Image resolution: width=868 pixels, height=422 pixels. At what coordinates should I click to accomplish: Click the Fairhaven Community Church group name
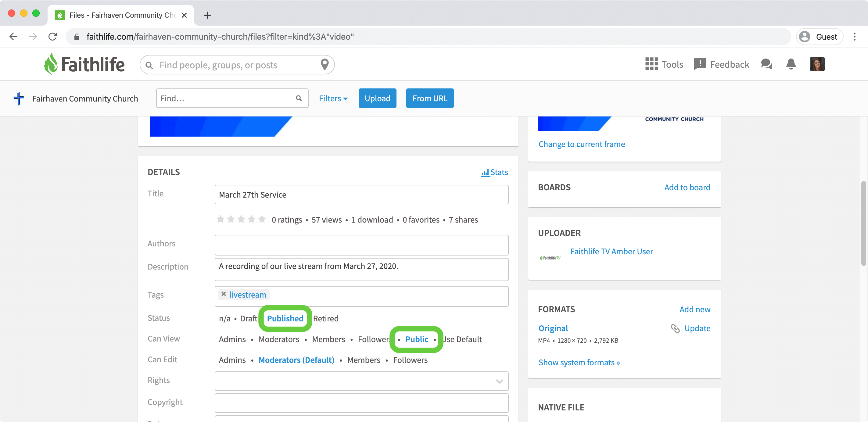85,98
